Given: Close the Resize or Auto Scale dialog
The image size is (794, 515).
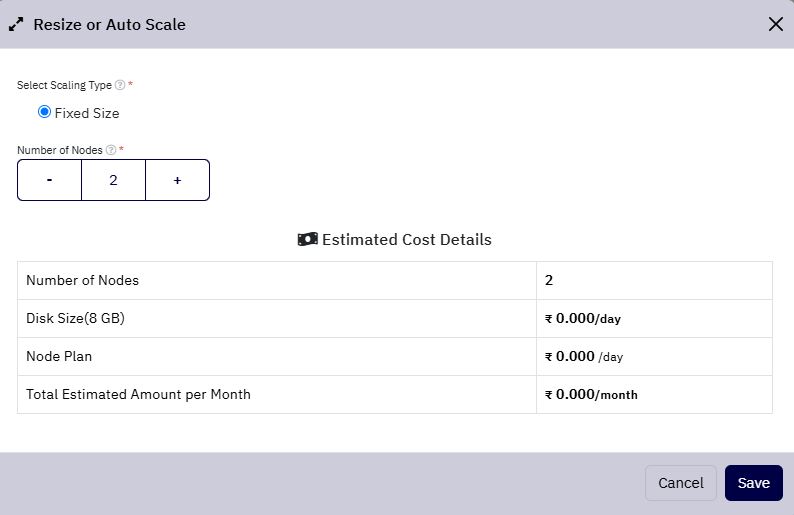Looking at the screenshot, I should point(775,24).
